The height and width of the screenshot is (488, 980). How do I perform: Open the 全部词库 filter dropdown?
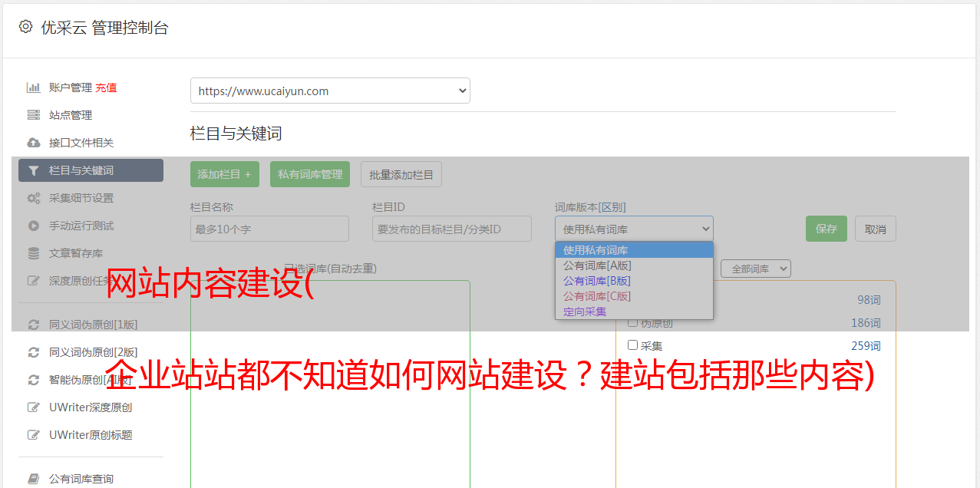click(755, 269)
